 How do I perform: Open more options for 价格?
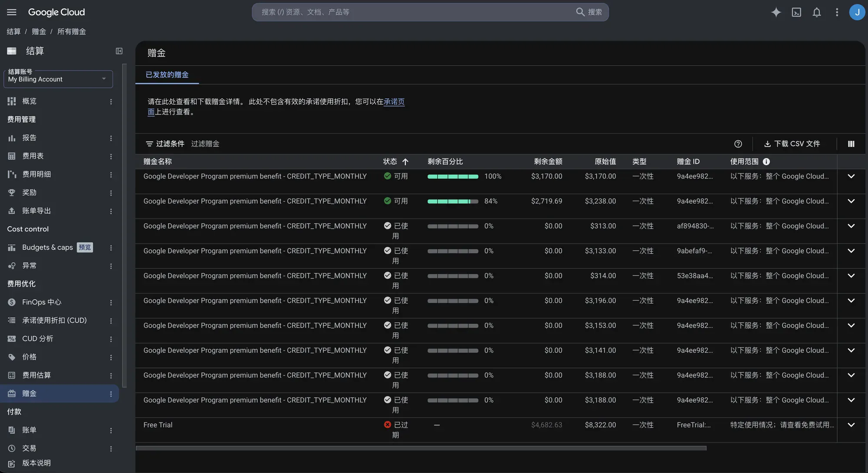(x=111, y=357)
